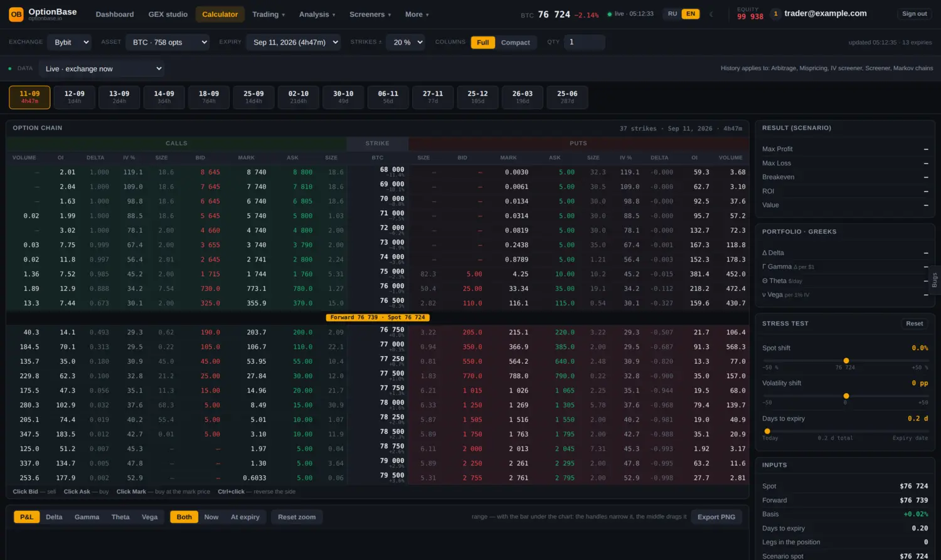Click the Forward 76 739 Spot 76 724 marker
Viewport: 941px width, 560px height.
[x=378, y=317]
